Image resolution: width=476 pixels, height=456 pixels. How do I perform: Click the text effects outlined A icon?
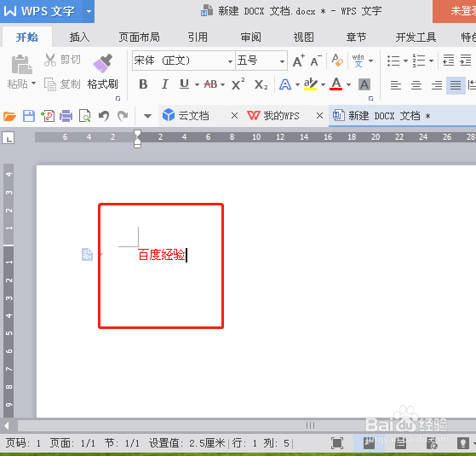(285, 84)
